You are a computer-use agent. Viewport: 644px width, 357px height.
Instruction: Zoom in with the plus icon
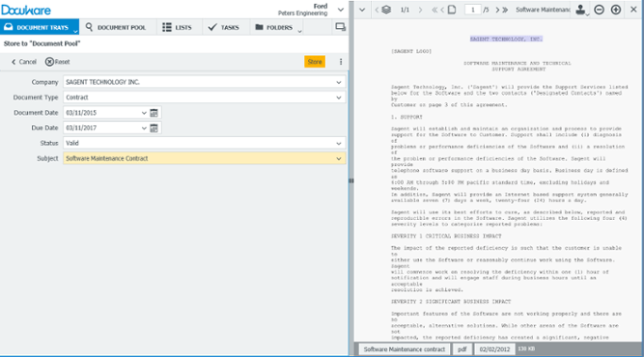(x=616, y=10)
